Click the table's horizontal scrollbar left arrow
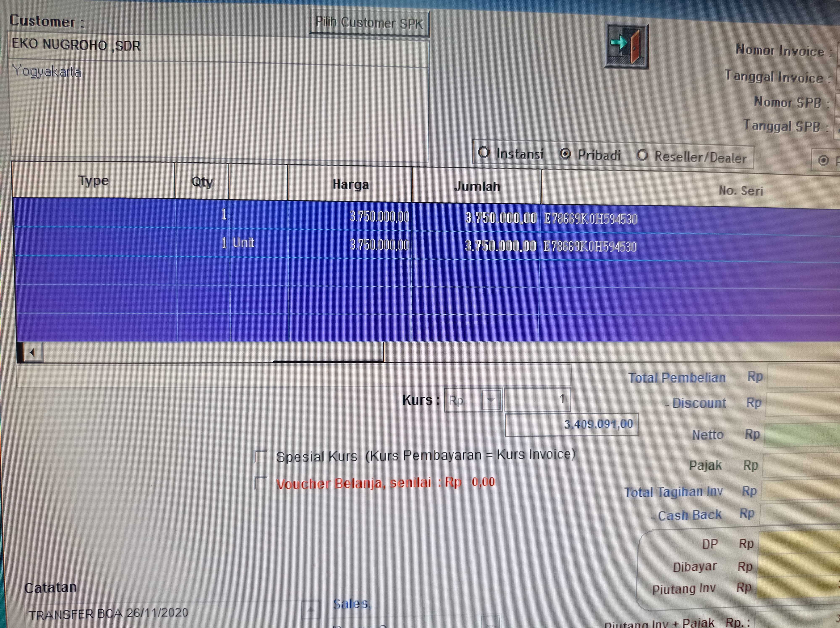840x628 pixels. (32, 352)
